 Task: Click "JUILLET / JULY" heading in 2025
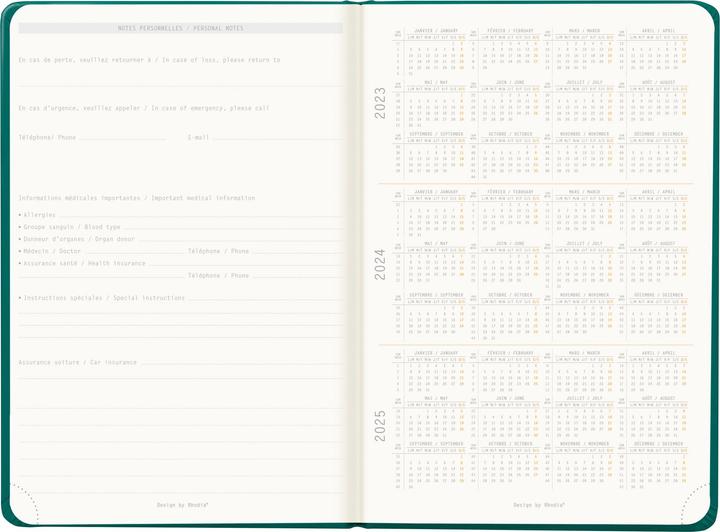point(584,398)
